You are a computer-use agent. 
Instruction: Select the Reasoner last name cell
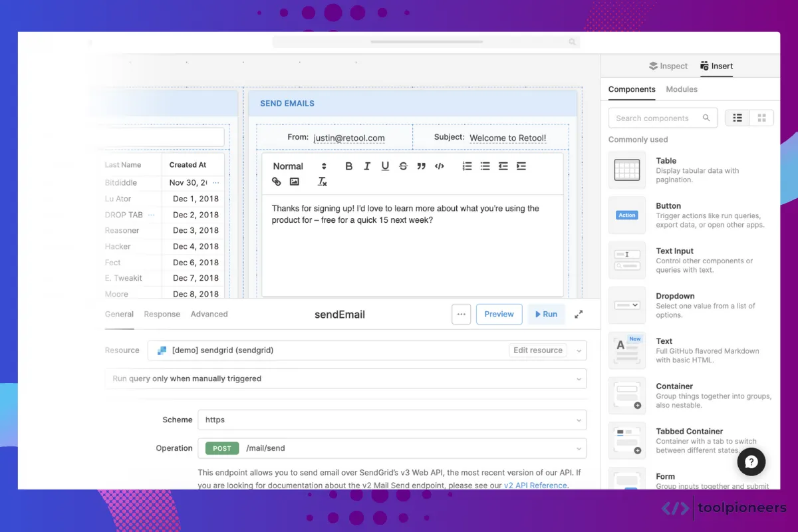point(122,231)
